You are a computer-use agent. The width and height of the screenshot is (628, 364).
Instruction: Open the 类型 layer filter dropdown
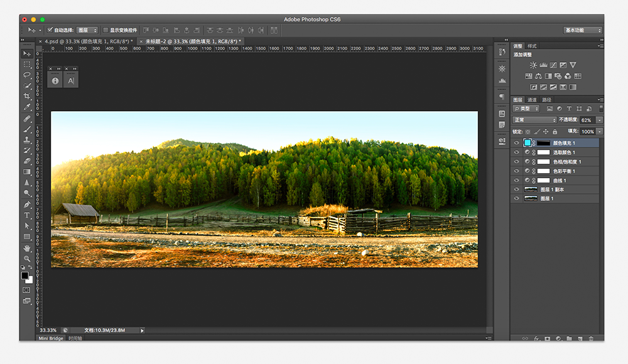pos(526,109)
